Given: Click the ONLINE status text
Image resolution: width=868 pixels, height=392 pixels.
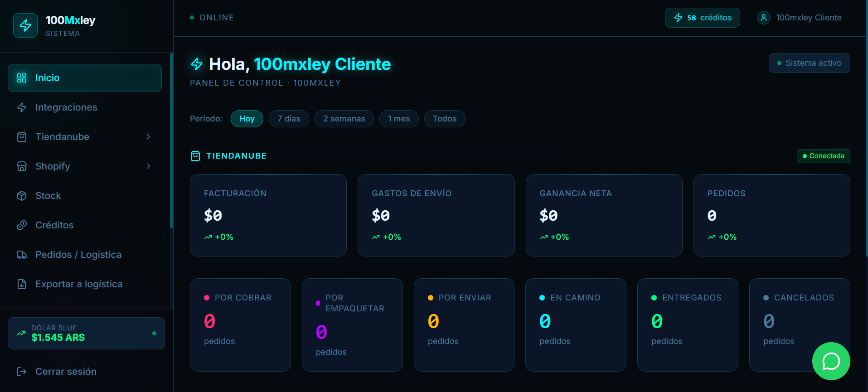Looking at the screenshot, I should [x=217, y=18].
